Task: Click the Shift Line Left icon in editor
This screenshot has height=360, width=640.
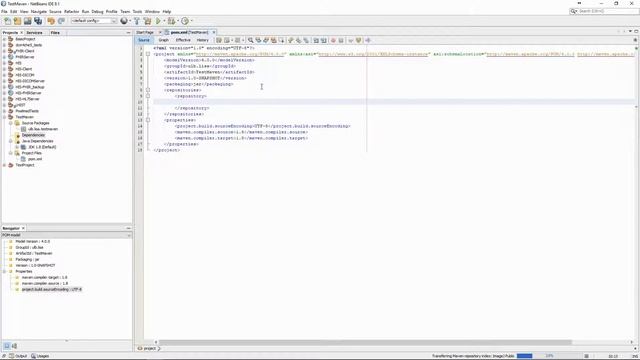Action: click(x=316, y=40)
